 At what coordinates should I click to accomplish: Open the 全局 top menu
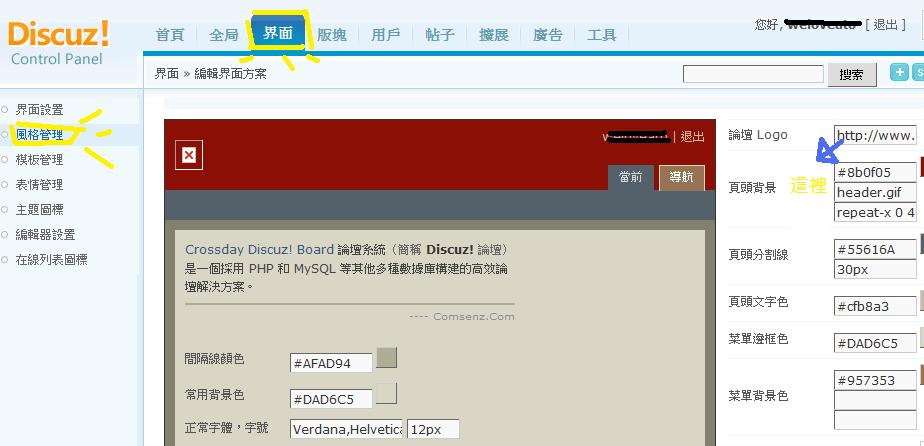point(223,35)
